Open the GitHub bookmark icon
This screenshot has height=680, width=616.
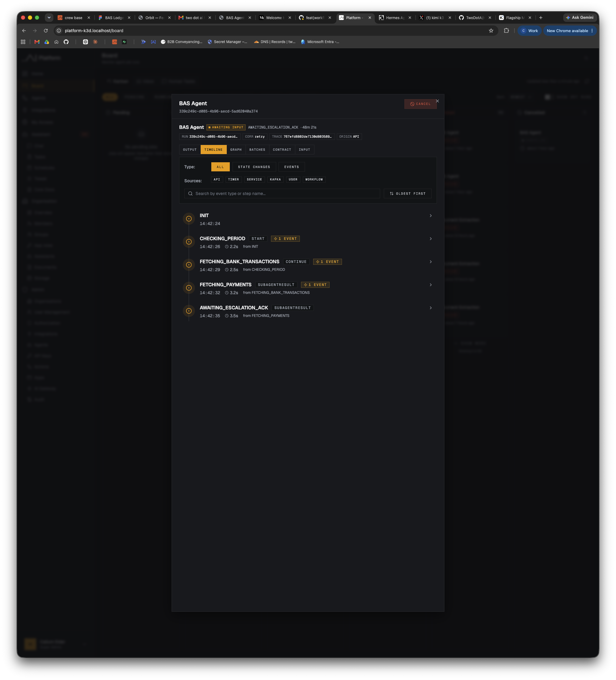coord(66,42)
